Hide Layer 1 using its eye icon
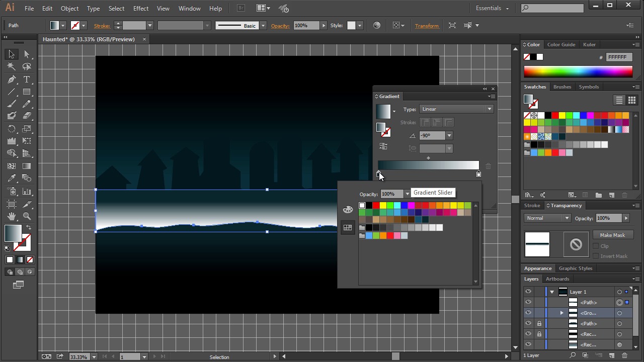The height and width of the screenshot is (362, 644). 528,292
